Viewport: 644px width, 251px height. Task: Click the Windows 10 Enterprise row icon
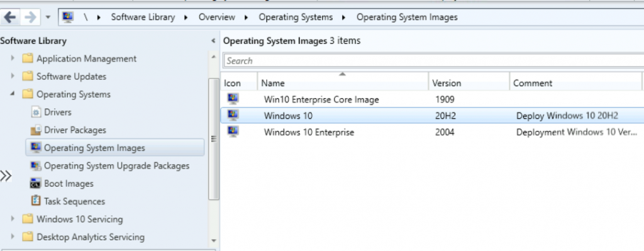tap(233, 131)
